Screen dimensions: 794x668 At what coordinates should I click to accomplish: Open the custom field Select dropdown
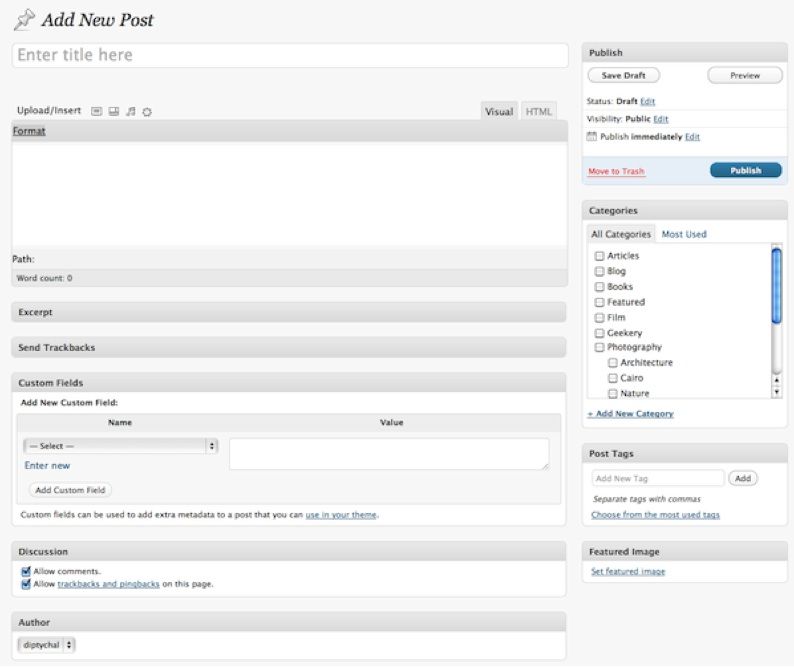120,446
